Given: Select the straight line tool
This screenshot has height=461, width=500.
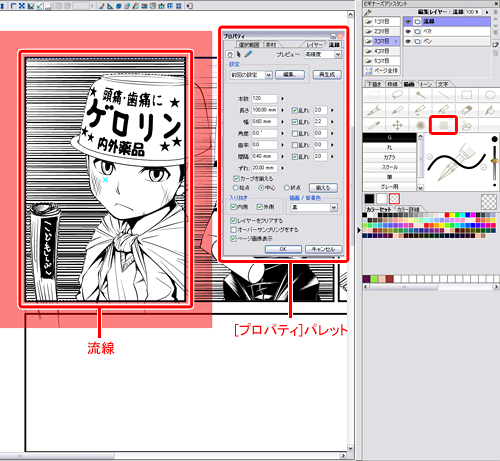Looking at the screenshot, I should 443,95.
